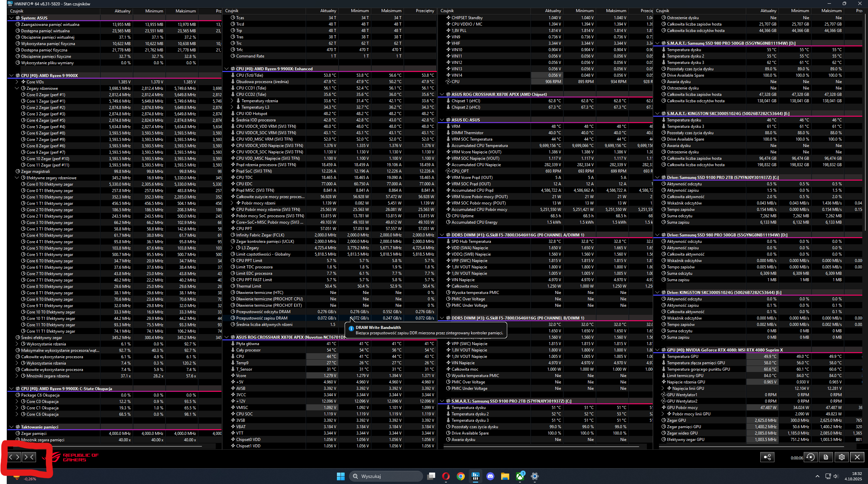Screen dimensions: 868x484
Task: Launch Google Chrome from the taskbar
Action: (461, 476)
